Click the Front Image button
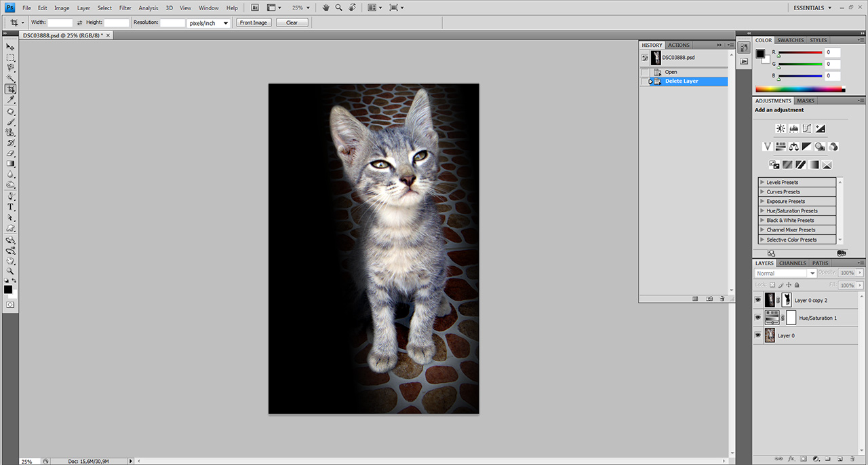The height and width of the screenshot is (465, 868). [x=254, y=22]
